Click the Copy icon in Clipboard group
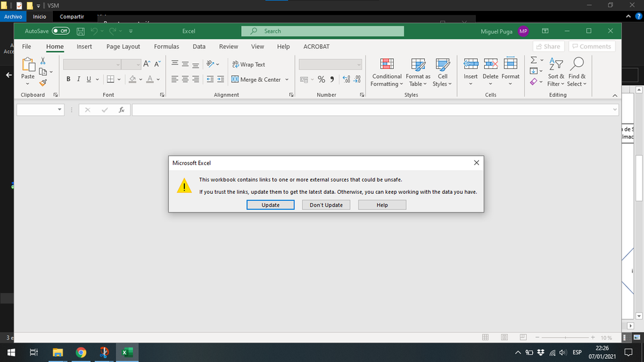 pyautogui.click(x=43, y=72)
